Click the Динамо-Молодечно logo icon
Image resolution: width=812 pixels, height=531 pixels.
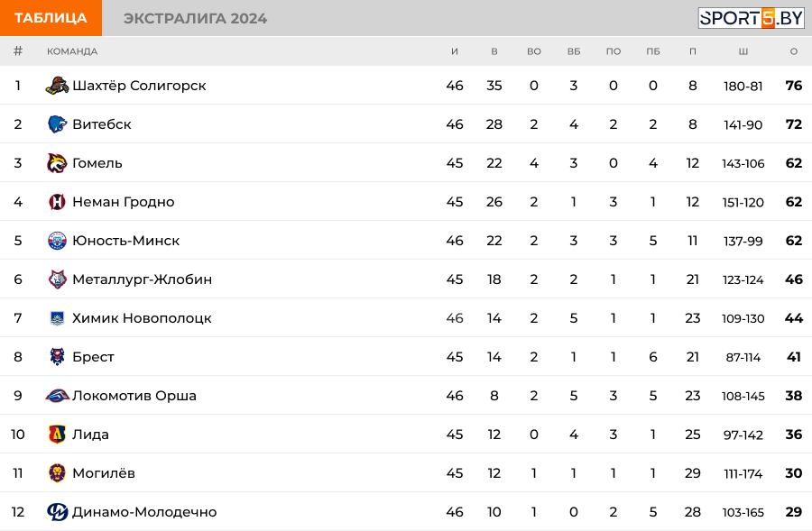(x=57, y=512)
